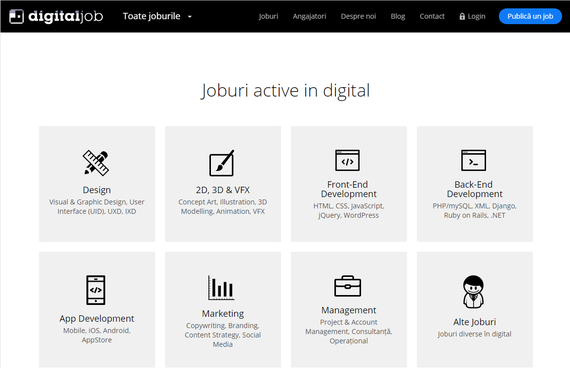Open the Alte Joburi title link
570x368 pixels.
(474, 322)
